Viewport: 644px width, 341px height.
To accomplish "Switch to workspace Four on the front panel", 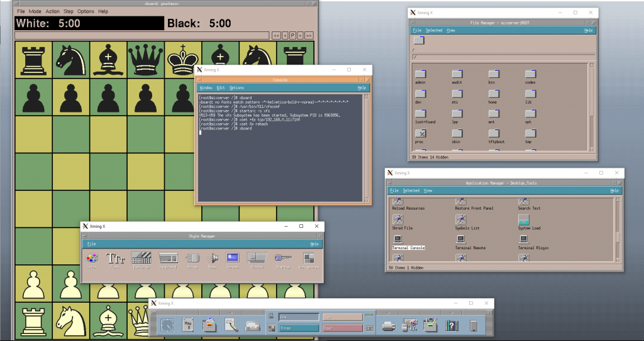I will point(343,328).
